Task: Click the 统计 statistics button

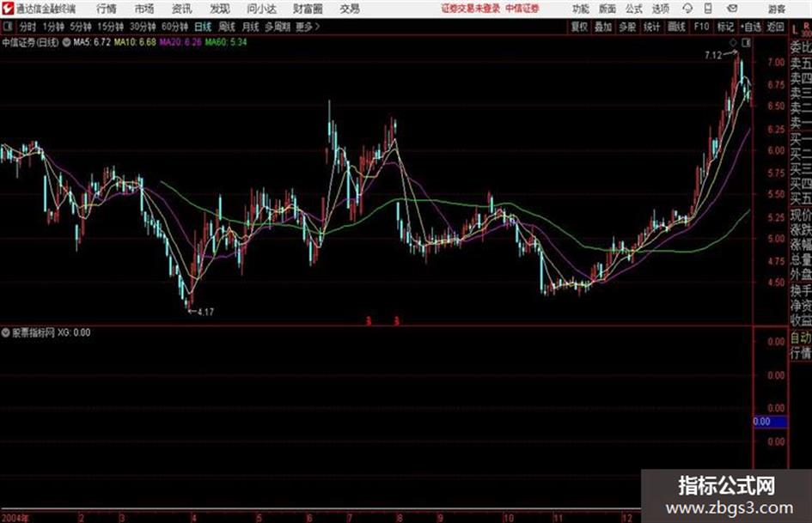Action: pyautogui.click(x=651, y=27)
